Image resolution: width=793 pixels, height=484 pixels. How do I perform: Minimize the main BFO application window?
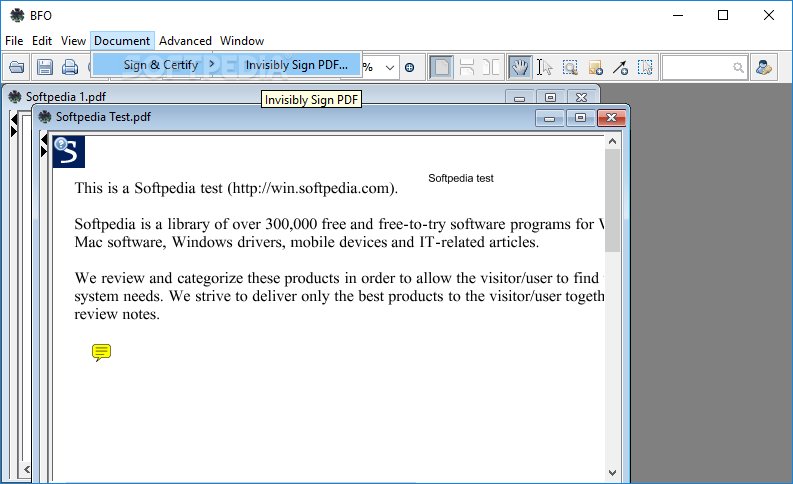(x=678, y=15)
